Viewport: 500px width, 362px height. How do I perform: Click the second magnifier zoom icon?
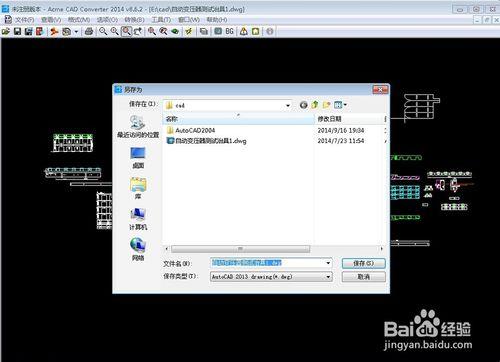coord(114,32)
